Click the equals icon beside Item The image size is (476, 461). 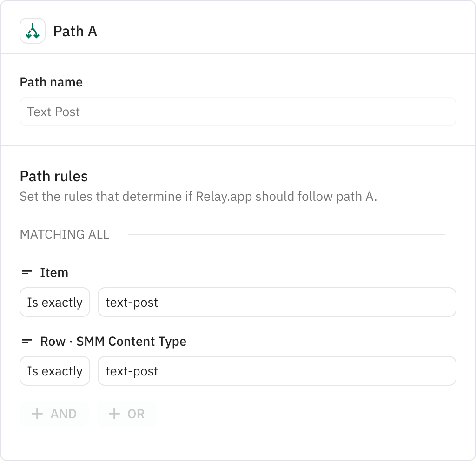coord(26,272)
